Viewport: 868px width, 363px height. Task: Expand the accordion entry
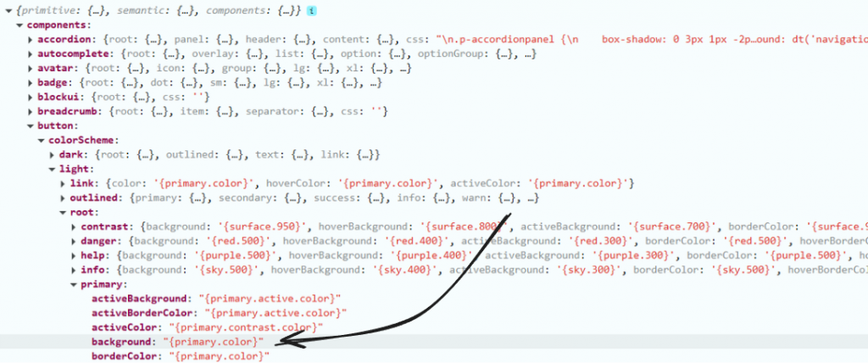click(x=30, y=39)
